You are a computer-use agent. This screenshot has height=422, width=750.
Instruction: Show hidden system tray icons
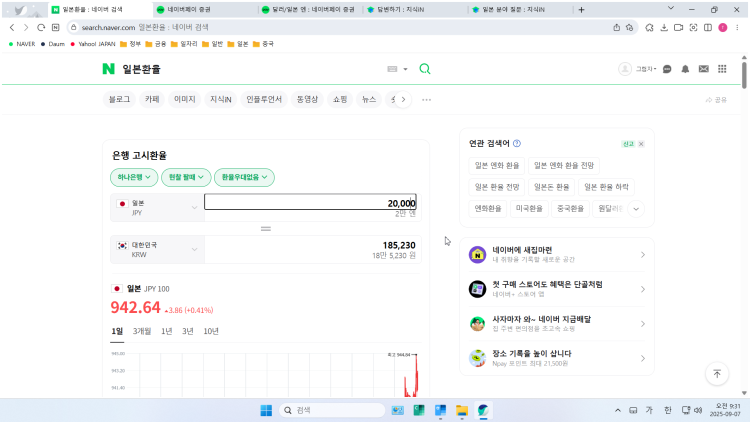(x=618, y=410)
